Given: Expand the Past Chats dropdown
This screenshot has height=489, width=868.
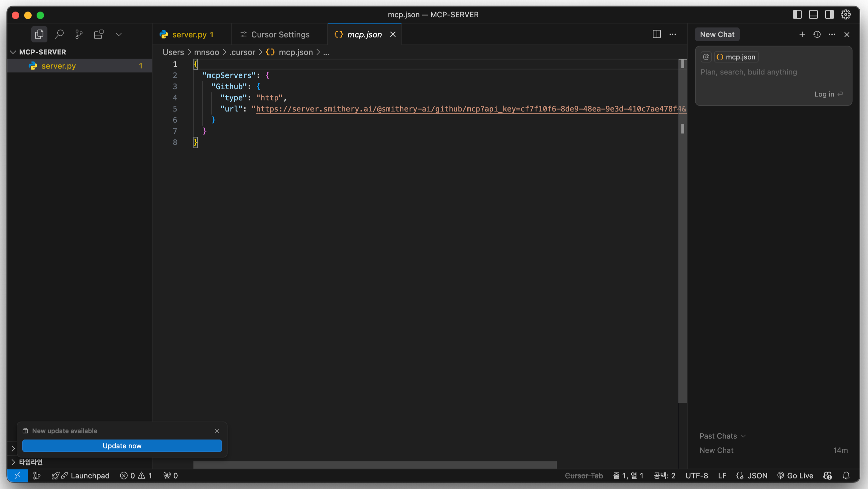Looking at the screenshot, I should tap(722, 436).
